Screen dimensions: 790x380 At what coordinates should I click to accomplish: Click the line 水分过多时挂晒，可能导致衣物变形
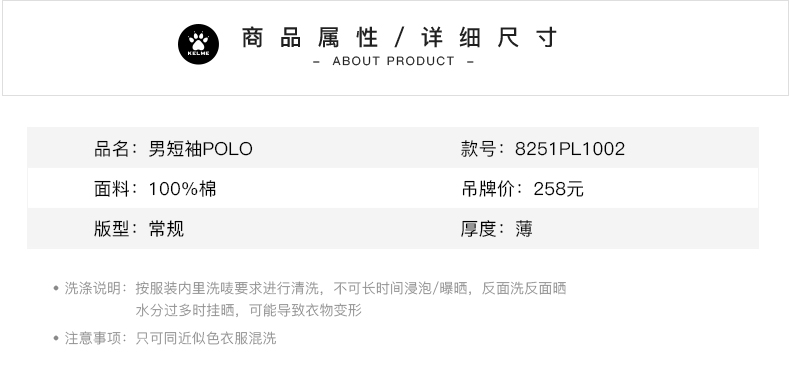click(x=248, y=310)
